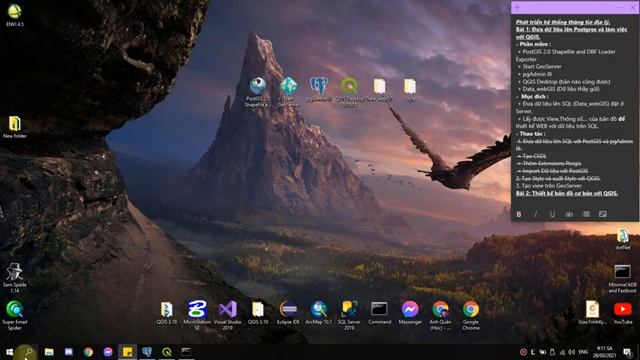Viewport: 640px width, 360px height.
Task: Switch to Chrome in the taskbar
Action: click(88, 352)
